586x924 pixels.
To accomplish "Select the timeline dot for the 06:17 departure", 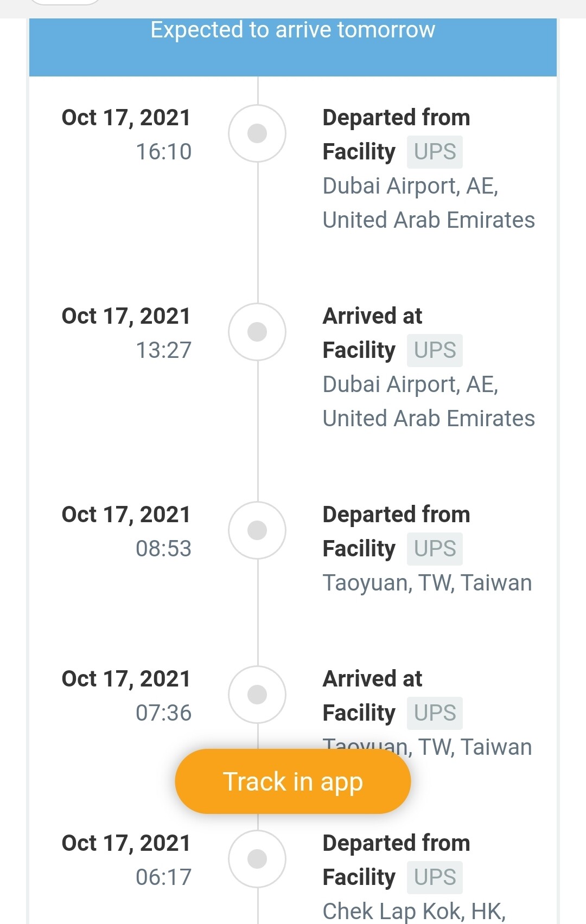I will (x=257, y=859).
